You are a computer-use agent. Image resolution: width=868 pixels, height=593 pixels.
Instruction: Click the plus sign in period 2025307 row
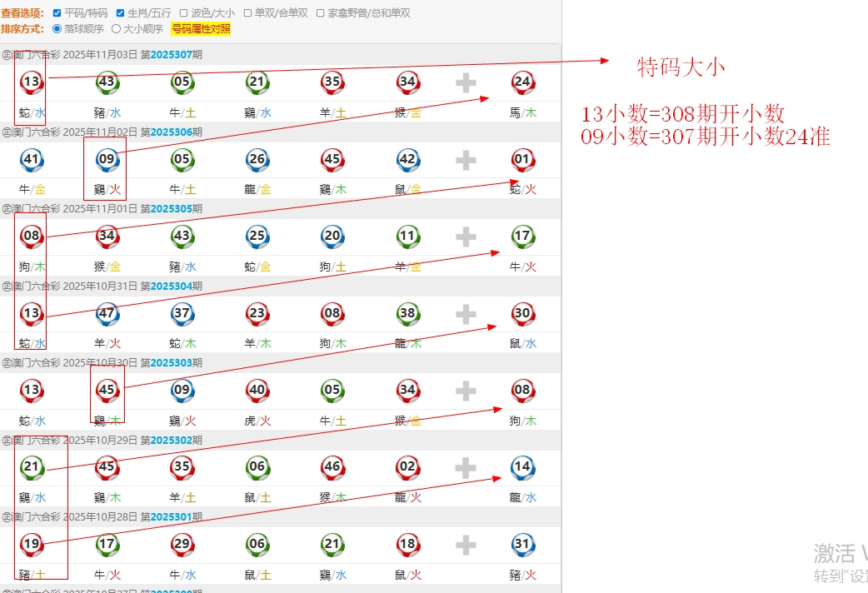point(466,82)
